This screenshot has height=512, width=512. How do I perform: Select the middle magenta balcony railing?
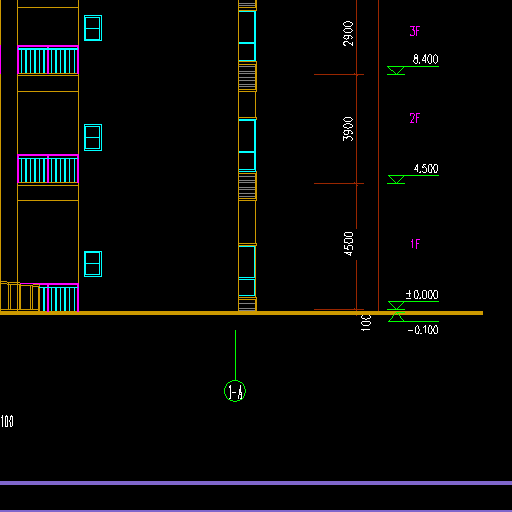[48, 169]
